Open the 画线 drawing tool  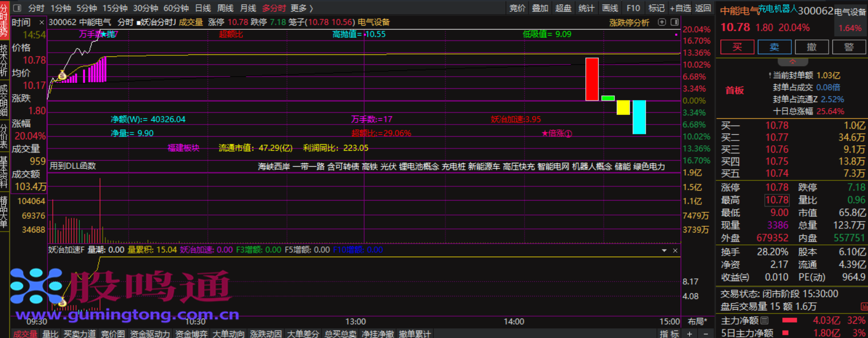[610, 8]
